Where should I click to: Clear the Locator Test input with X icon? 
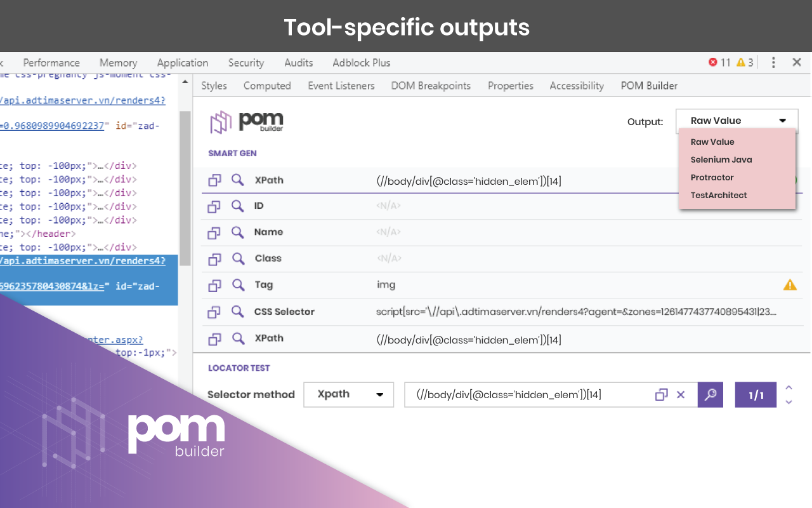[681, 394]
